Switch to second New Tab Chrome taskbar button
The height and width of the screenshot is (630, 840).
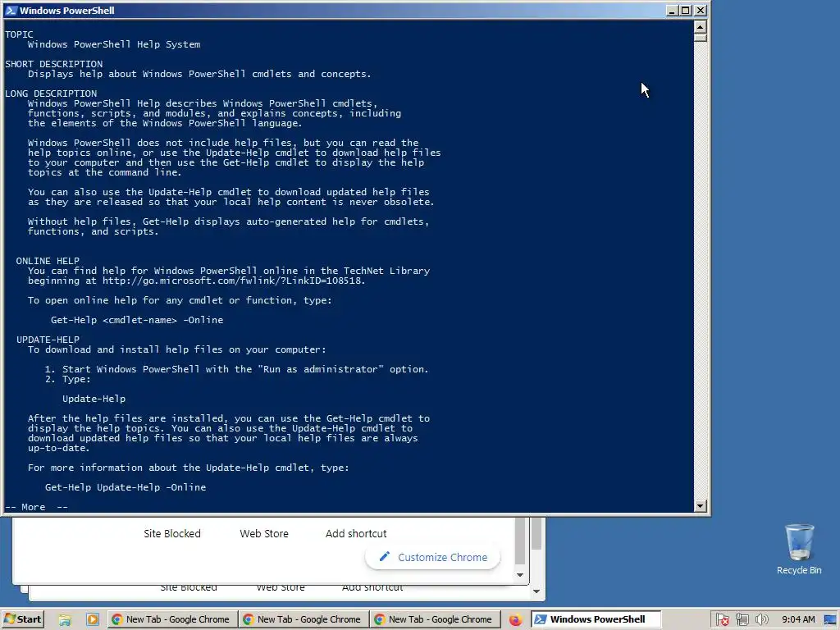pyautogui.click(x=303, y=619)
